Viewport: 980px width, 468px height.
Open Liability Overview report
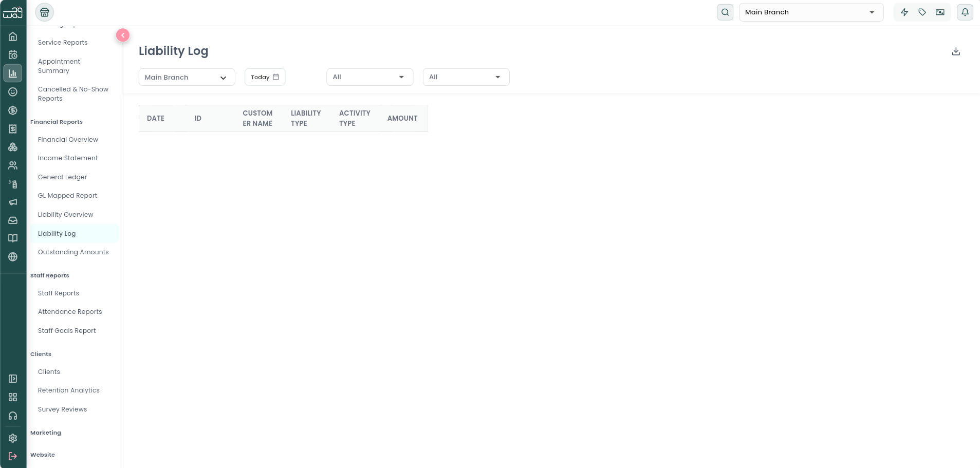click(65, 215)
